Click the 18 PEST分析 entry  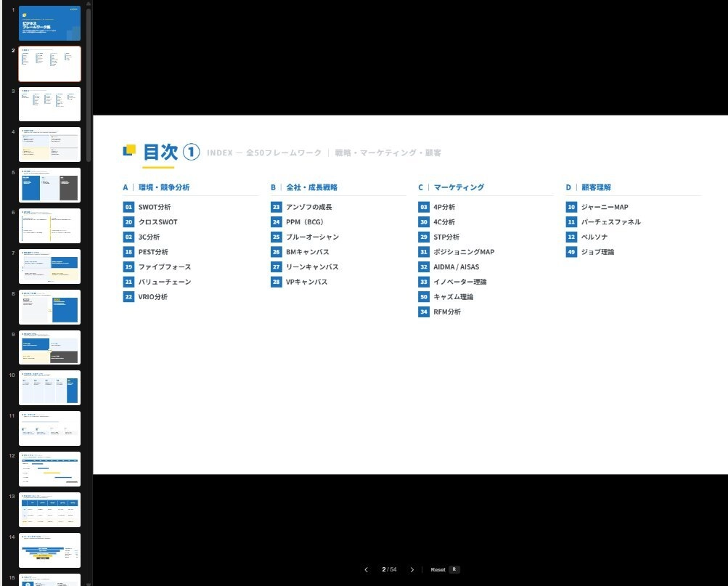tap(146, 252)
